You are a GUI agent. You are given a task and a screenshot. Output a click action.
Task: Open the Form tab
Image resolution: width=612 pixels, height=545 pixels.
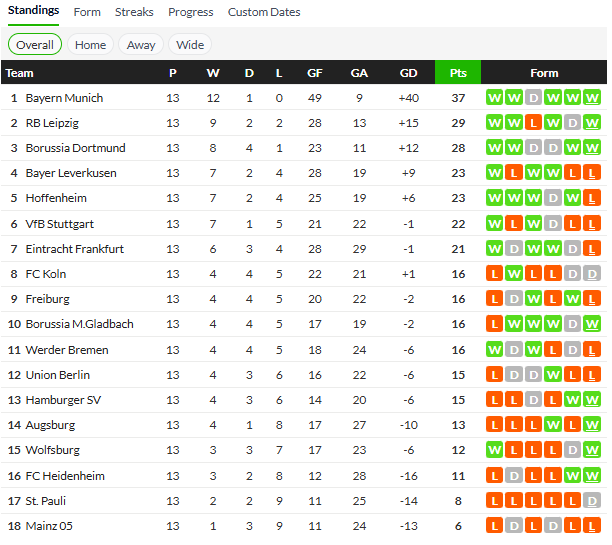coord(87,12)
